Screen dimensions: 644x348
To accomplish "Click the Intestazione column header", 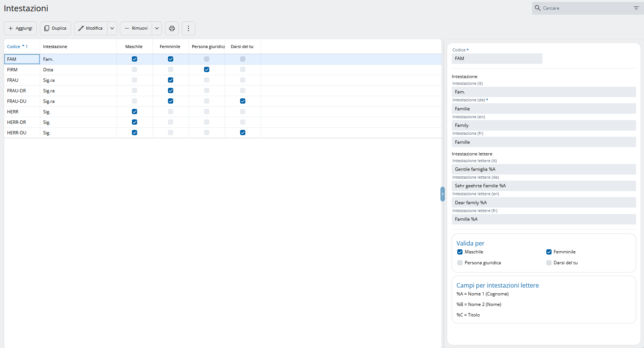I will tap(55, 47).
